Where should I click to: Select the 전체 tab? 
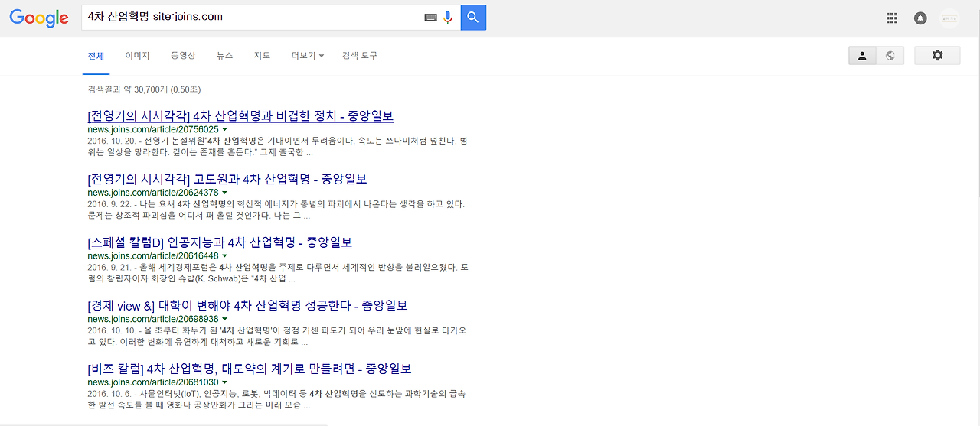[96, 56]
